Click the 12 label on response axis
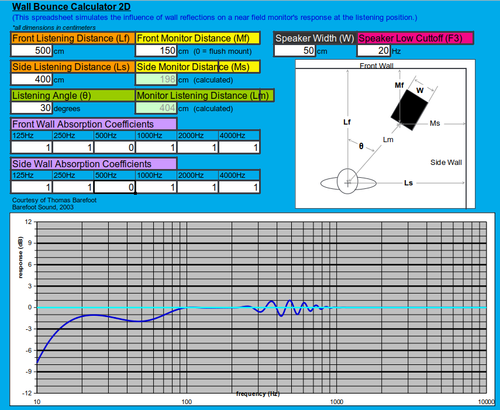The width and height of the screenshot is (500, 410). point(28,222)
